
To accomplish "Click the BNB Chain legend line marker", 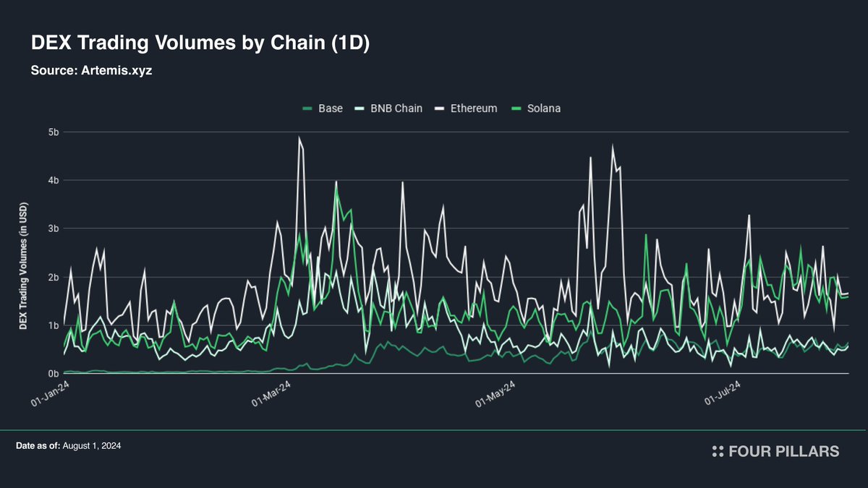I will pyautogui.click(x=358, y=108).
